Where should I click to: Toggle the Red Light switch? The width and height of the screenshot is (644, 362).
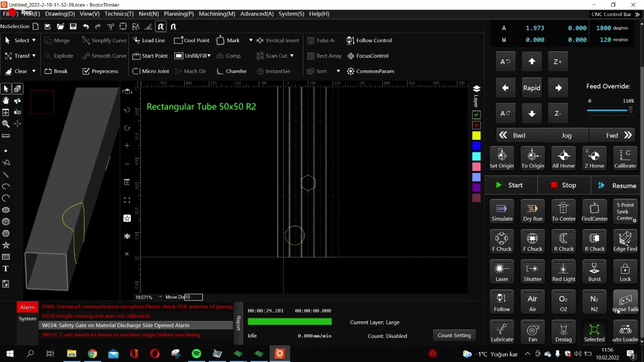click(x=563, y=271)
